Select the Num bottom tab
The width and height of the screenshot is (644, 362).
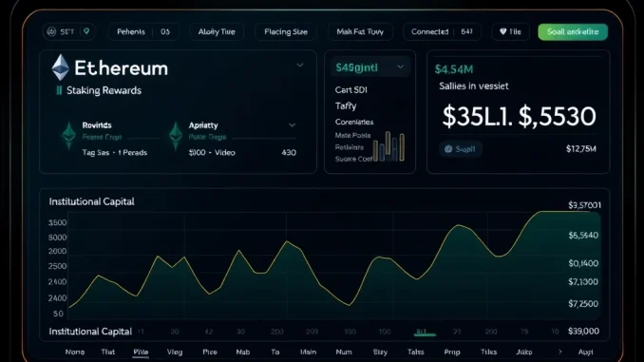click(x=344, y=352)
